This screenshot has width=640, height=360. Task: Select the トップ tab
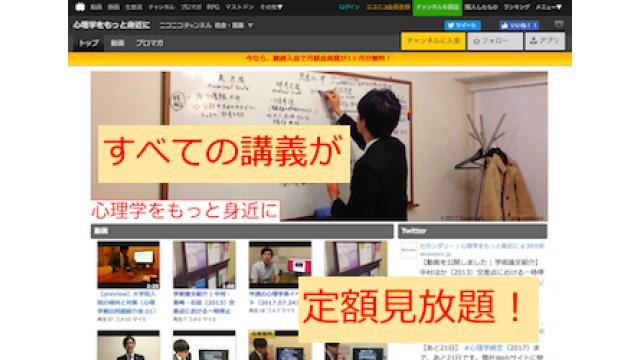coord(89,43)
